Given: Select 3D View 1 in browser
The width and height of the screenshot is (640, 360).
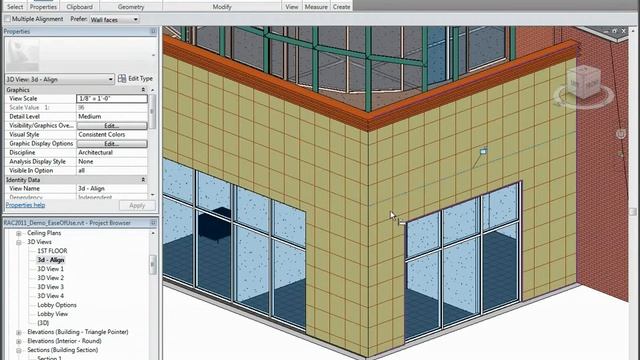Looking at the screenshot, I should 50,269.
